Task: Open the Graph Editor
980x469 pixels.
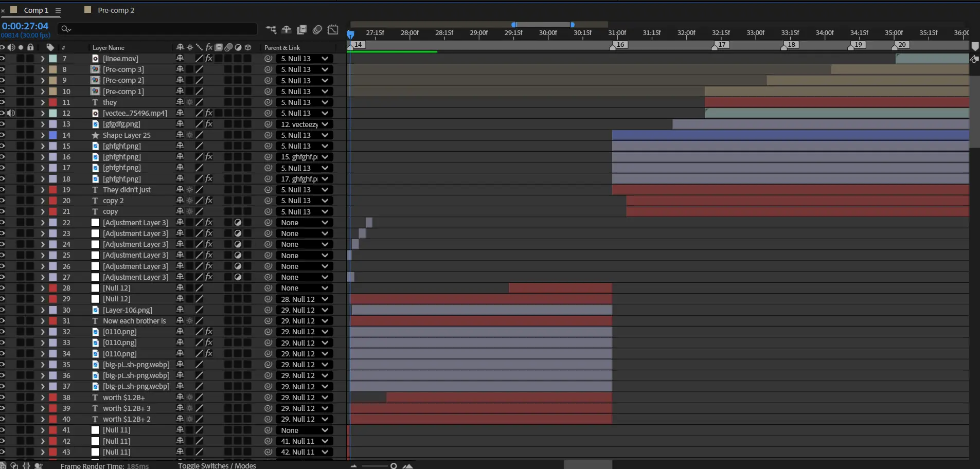Action: [x=333, y=30]
